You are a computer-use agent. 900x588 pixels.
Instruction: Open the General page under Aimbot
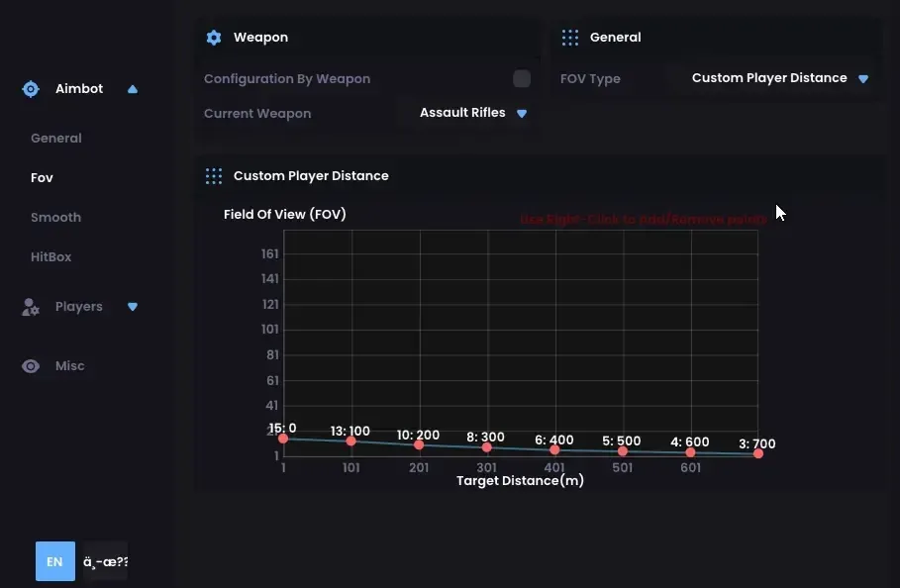coord(56,139)
